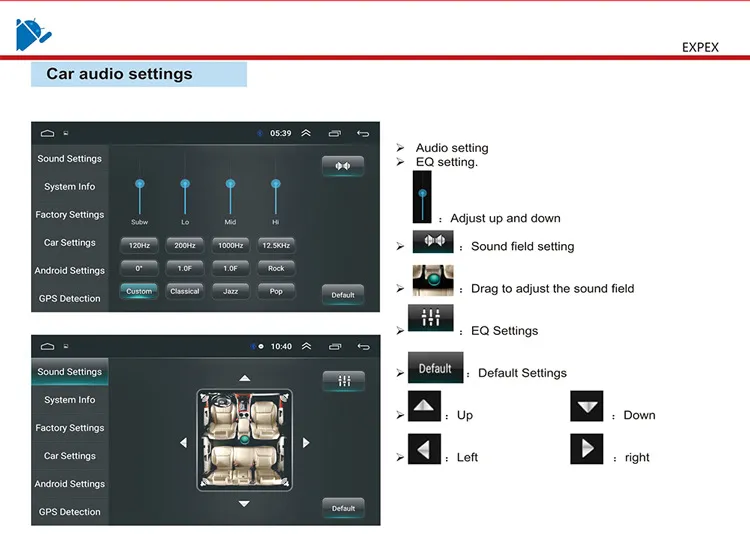Open EQ settings icon in bottom screen
Screen dimensions: 750x548
tap(343, 381)
